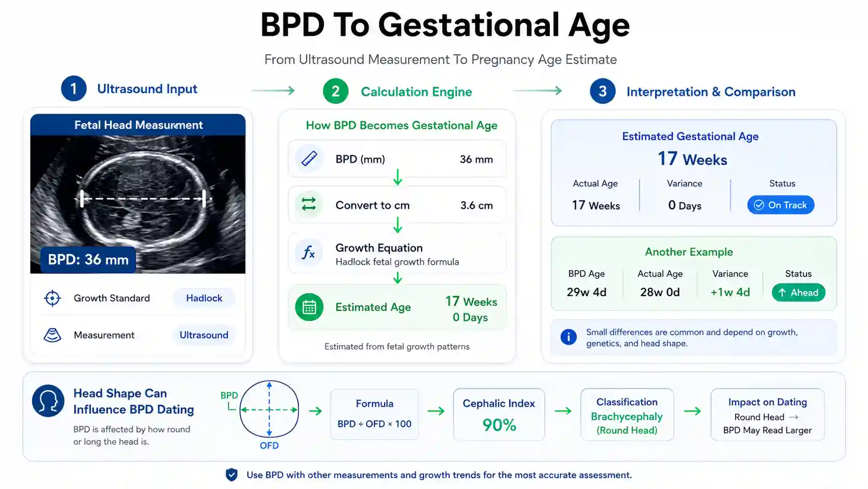Viewport: 868px width, 489px height.
Task: Click the 29w 4d BPD Age value
Action: 587,292
